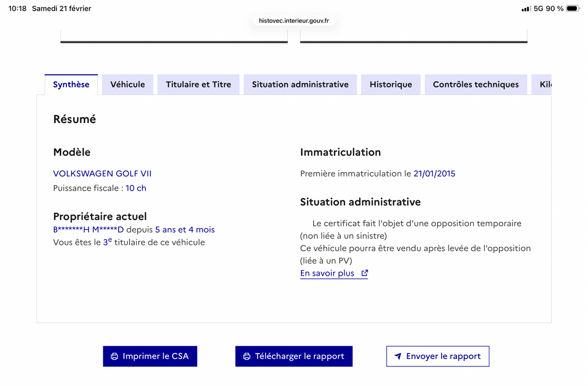Screen dimensions: 588x386
Task: Switch to the Véhicule tab
Action: [127, 84]
